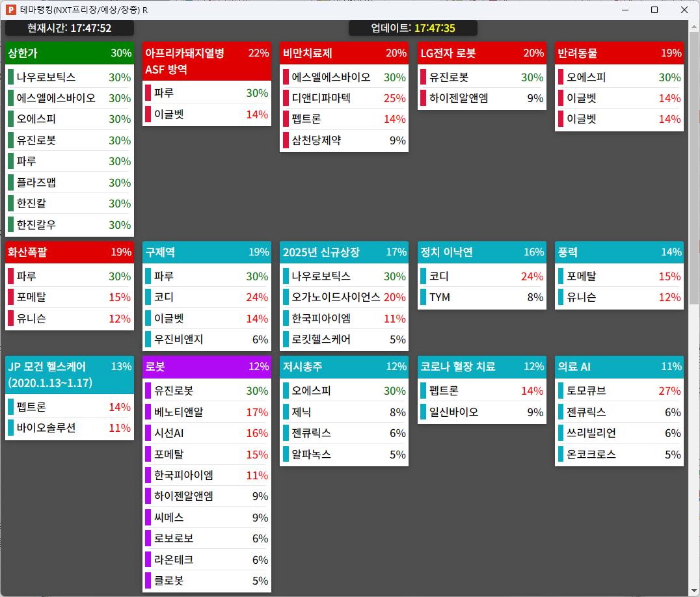This screenshot has width=700, height=597.
Task: Select the 정치 이낙연 theme header
Action: click(482, 252)
